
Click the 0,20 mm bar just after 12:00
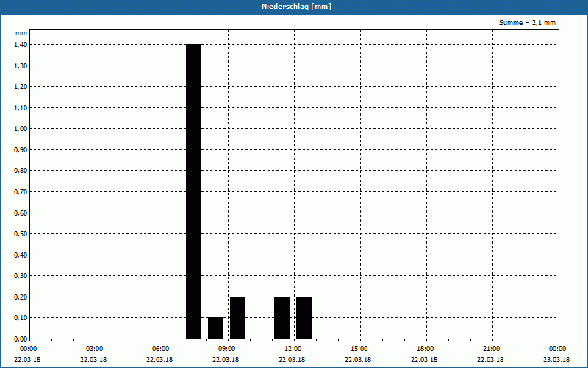pos(304,318)
